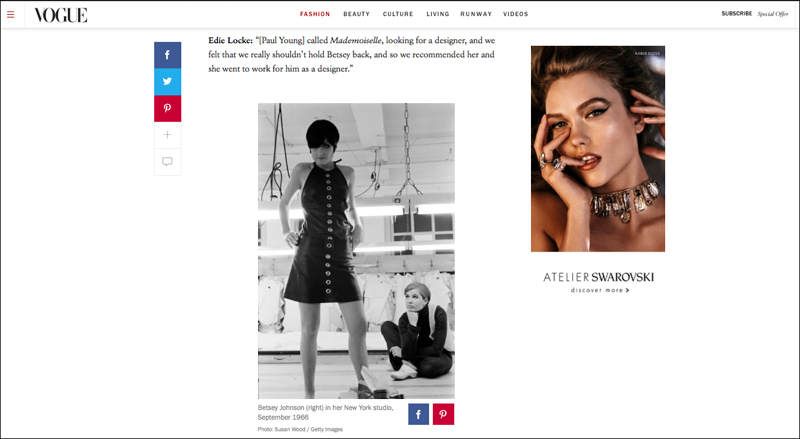The width and height of the screenshot is (800, 439).
Task: Pin photo via Pinterest icon below image
Action: [443, 414]
